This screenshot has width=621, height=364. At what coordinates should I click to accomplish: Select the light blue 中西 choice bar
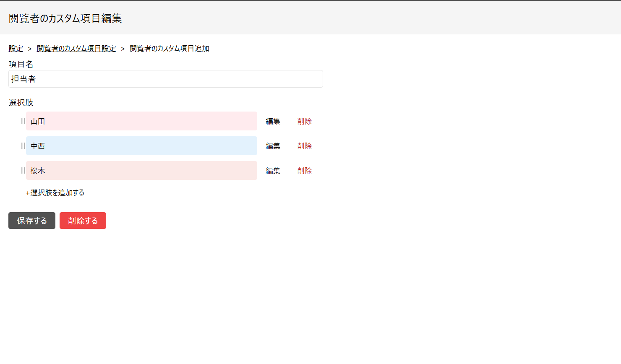point(141,146)
